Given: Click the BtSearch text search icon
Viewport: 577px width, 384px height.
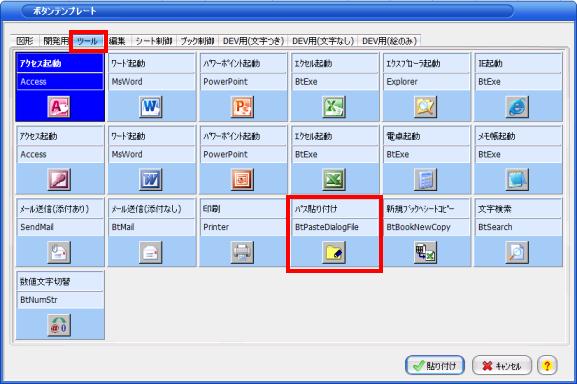Looking at the screenshot, I should point(517,252).
